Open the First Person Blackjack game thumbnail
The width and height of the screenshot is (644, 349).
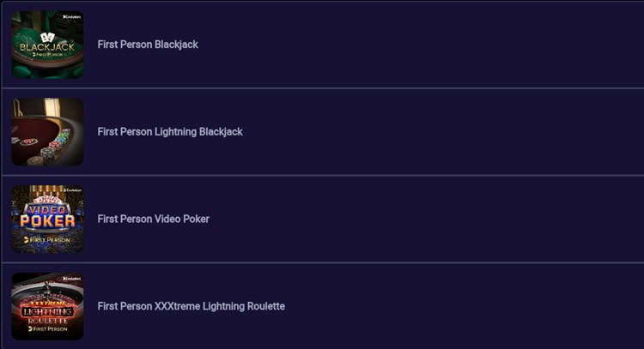point(47,45)
